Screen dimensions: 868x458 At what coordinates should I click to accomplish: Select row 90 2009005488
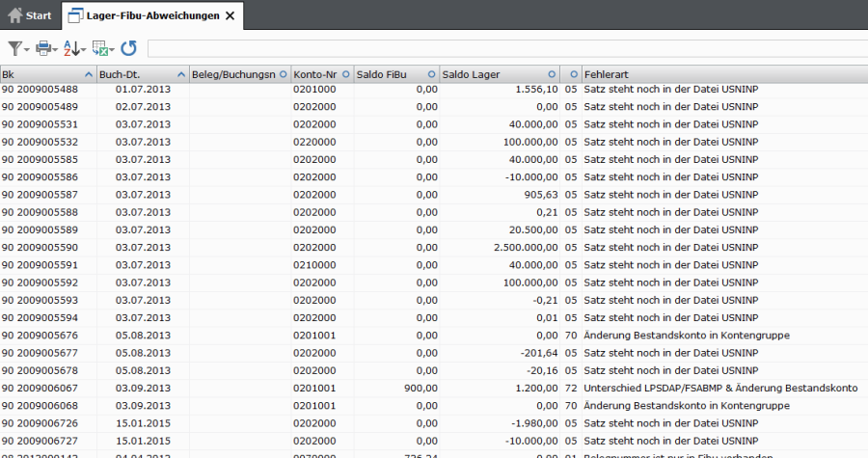434,89
